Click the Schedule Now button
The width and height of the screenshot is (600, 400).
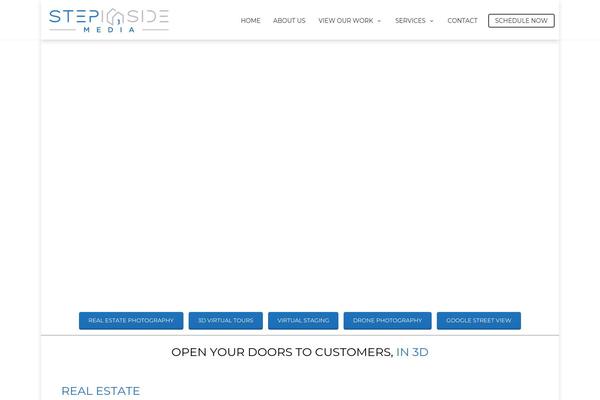(x=521, y=21)
